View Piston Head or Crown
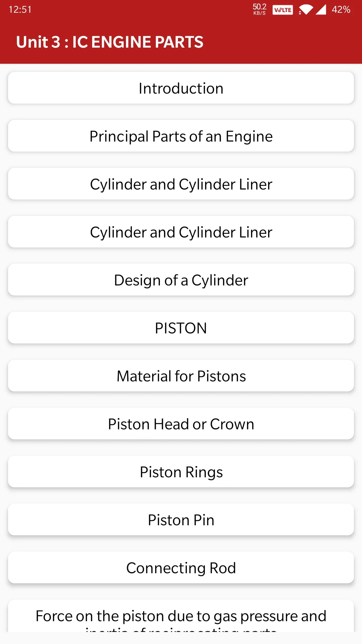The image size is (362, 644). tap(181, 424)
